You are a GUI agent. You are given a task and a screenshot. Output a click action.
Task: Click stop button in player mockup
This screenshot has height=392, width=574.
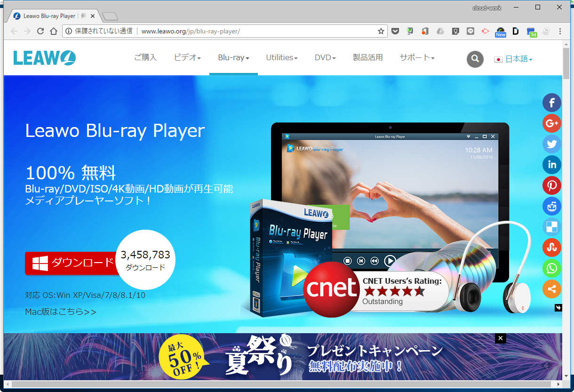[347, 260]
